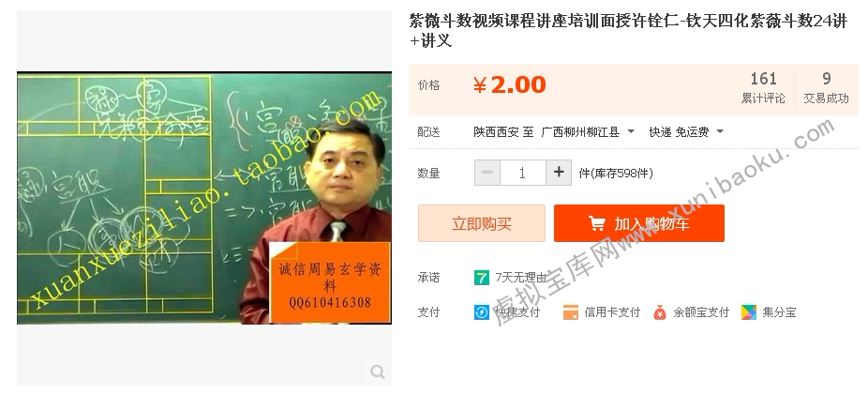Viewport: 868px width, 395px height.
Task: Click the Yu'ebao money bag icon
Action: point(659,312)
